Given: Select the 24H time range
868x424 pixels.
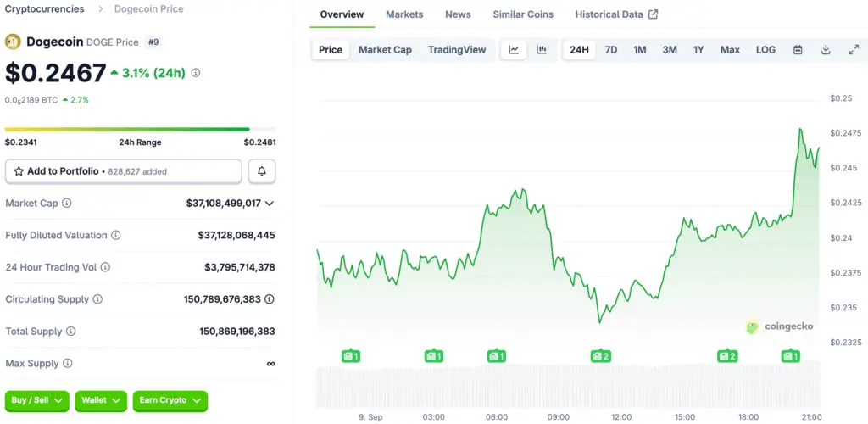Looking at the screenshot, I should tap(579, 50).
